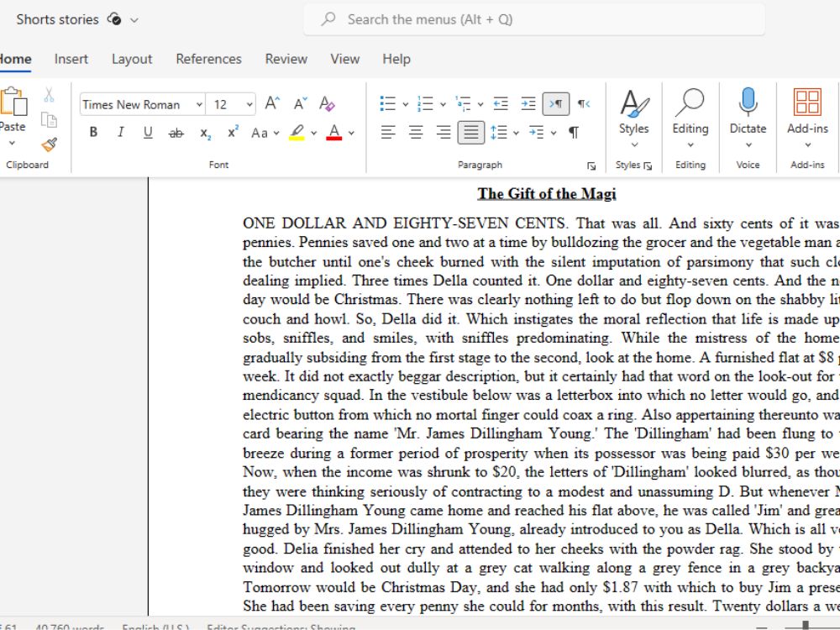Toggle justified text alignment
Viewport: 840px width, 630px height.
pos(471,133)
